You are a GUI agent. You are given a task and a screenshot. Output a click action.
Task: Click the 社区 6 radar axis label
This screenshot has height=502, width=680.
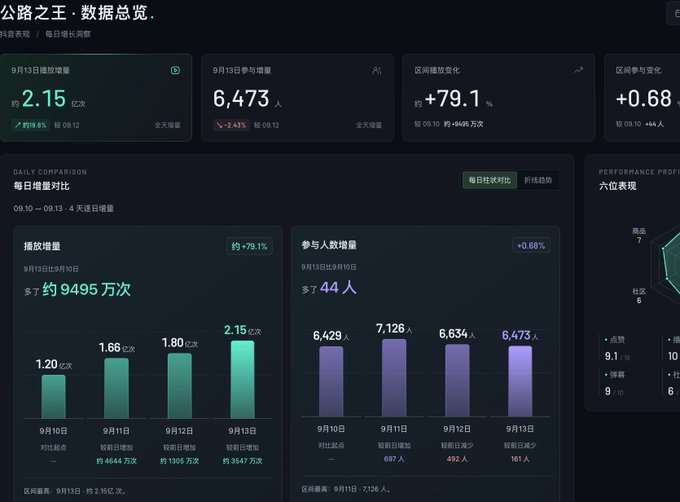tap(639, 296)
